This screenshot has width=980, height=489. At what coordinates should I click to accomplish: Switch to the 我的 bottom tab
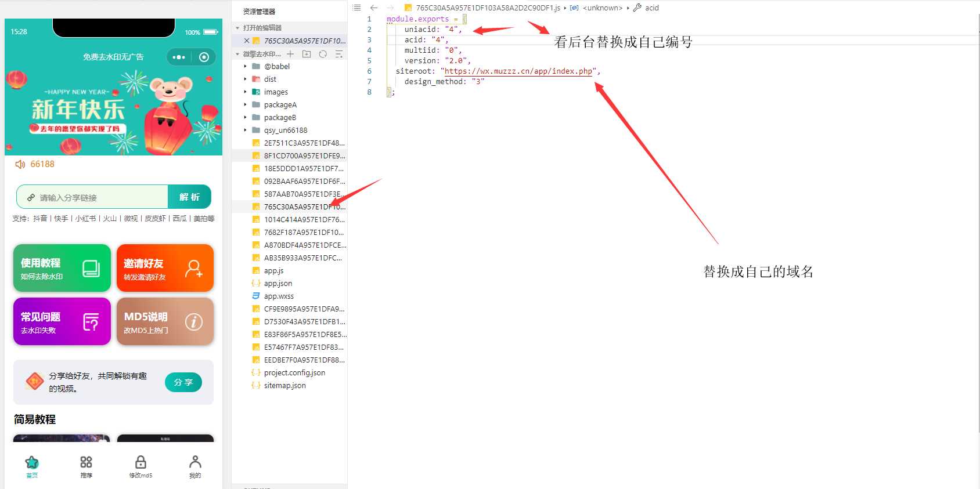(x=195, y=466)
